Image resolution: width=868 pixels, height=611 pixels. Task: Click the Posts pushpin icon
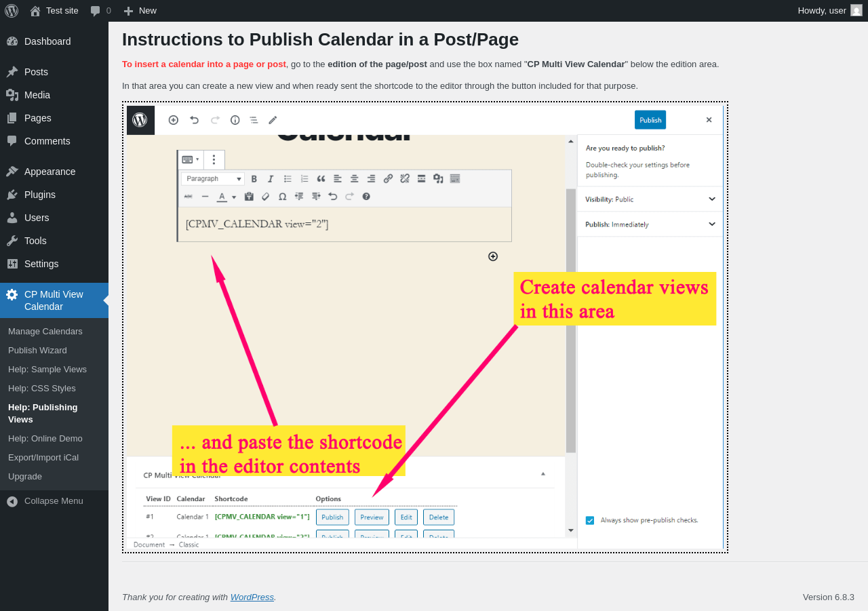tap(12, 72)
